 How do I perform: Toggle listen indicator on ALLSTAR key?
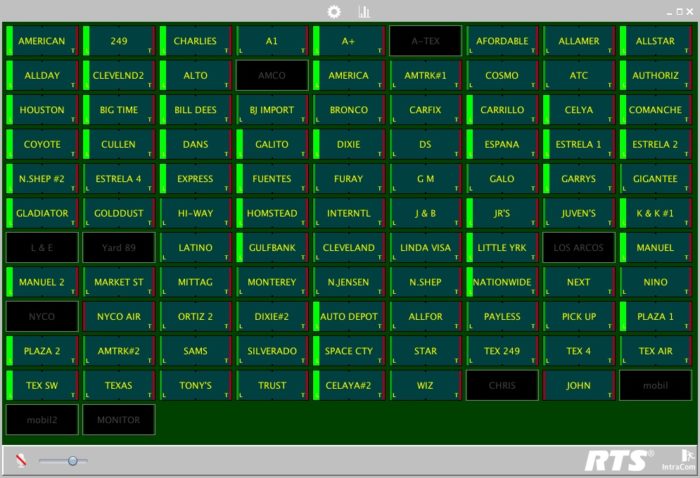coord(623,41)
